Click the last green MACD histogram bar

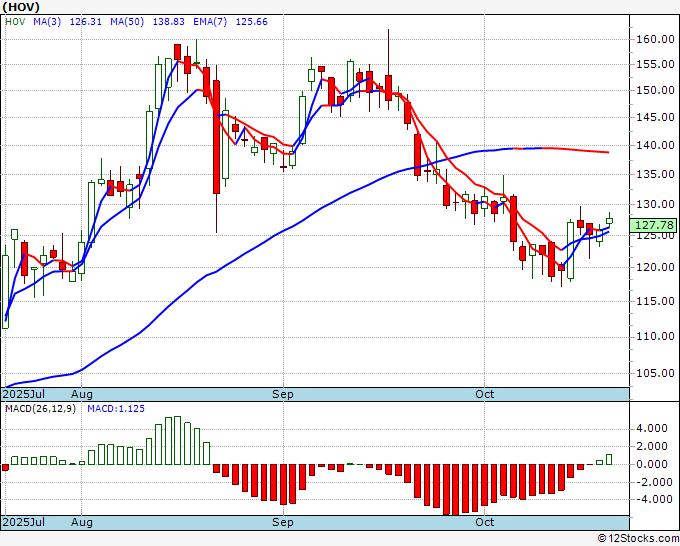tap(609, 459)
